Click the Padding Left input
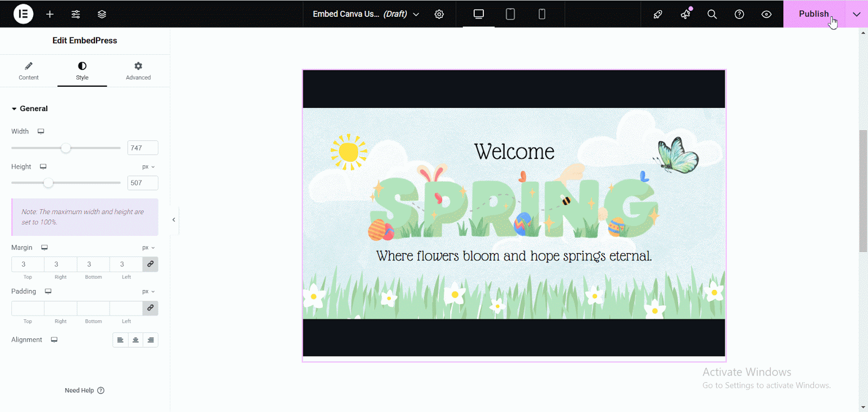Image resolution: width=868 pixels, height=412 pixels. [126, 308]
